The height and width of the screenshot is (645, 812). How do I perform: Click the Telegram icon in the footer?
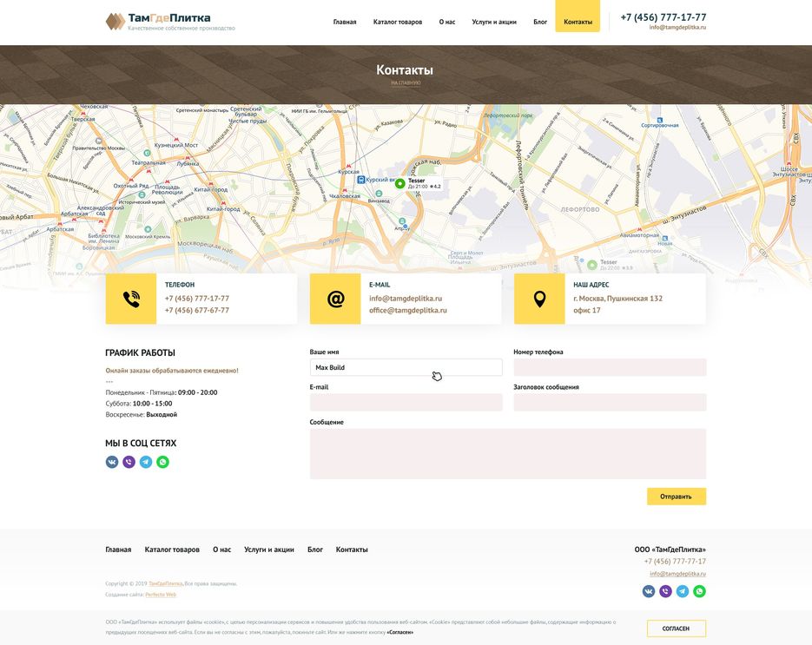coord(683,591)
